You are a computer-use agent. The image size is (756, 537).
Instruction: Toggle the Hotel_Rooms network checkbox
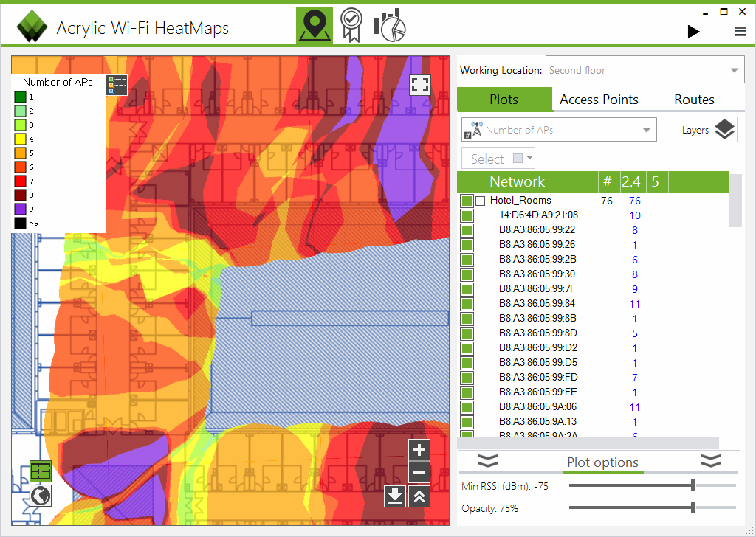click(x=467, y=201)
